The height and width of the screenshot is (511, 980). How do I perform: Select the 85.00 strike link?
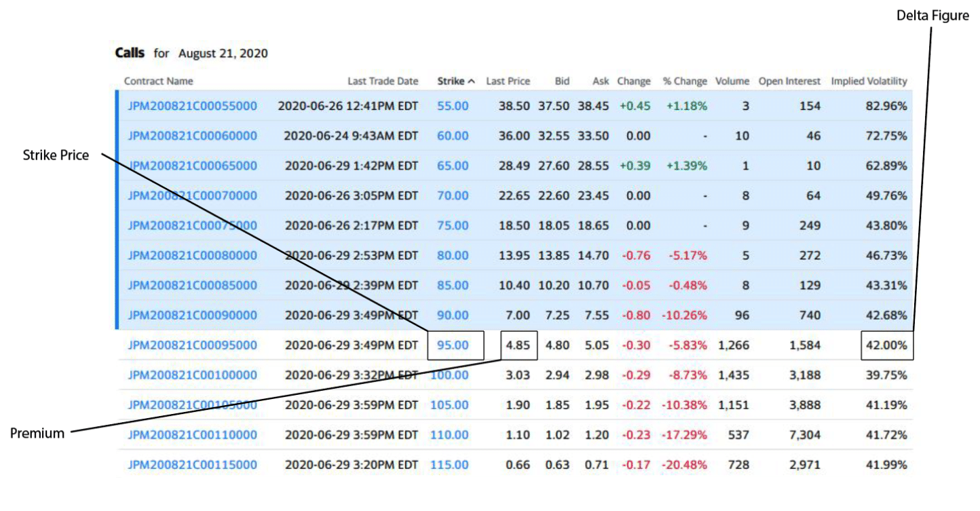[x=453, y=285]
